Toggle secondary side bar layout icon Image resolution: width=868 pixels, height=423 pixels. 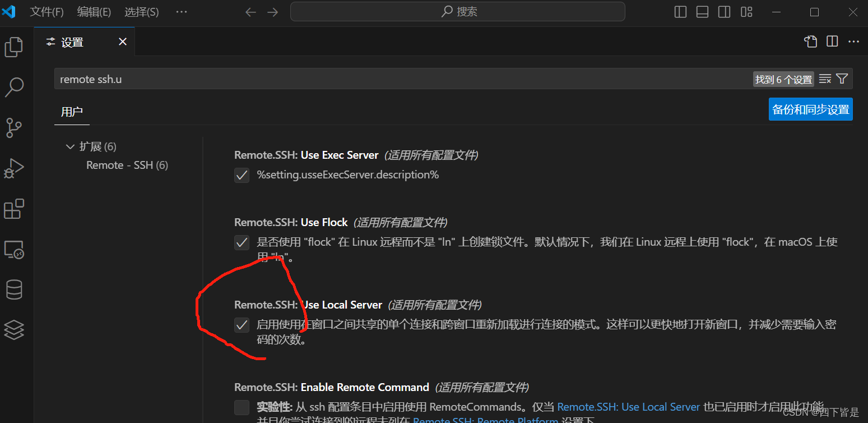tap(724, 12)
